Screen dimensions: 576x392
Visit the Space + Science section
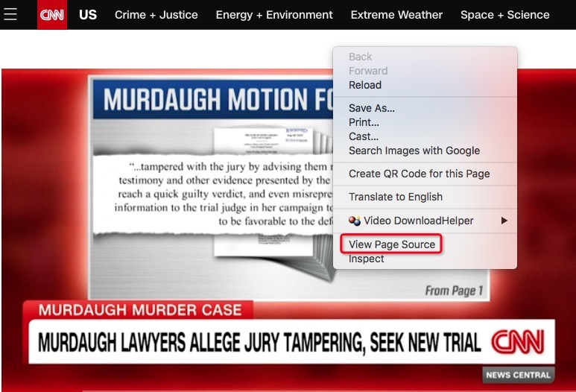tap(504, 15)
